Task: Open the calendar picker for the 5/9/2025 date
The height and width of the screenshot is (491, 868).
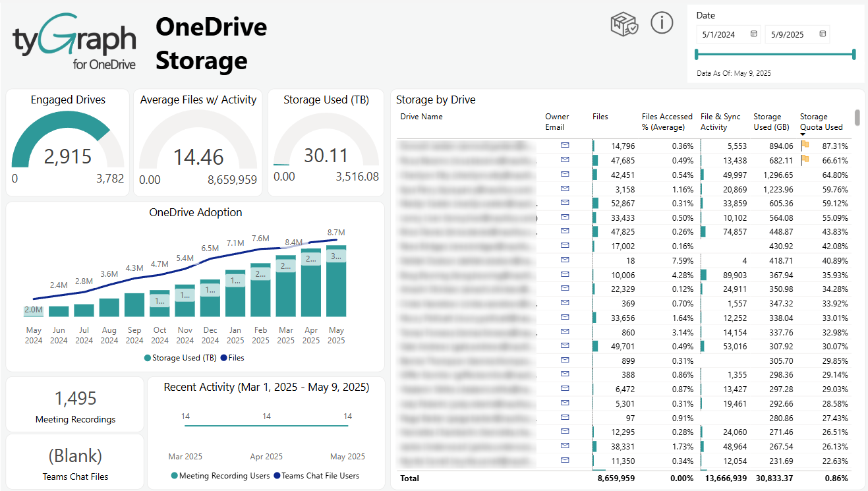Action: click(823, 34)
